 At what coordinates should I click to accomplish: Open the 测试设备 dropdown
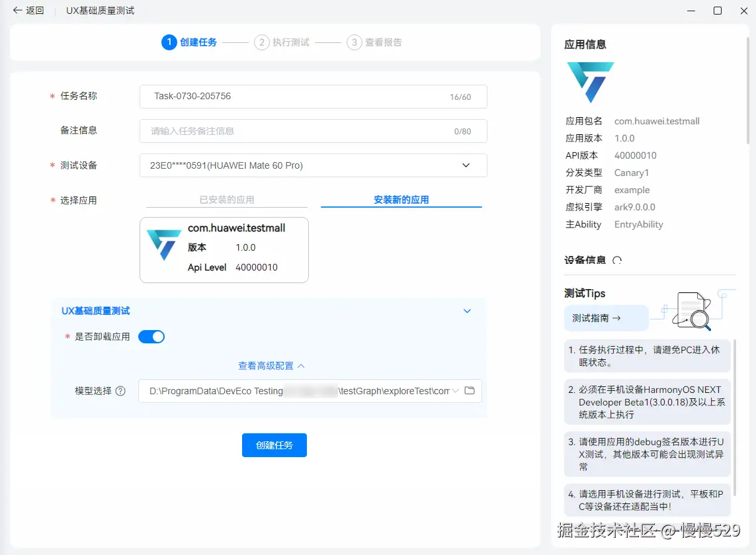[314, 165]
